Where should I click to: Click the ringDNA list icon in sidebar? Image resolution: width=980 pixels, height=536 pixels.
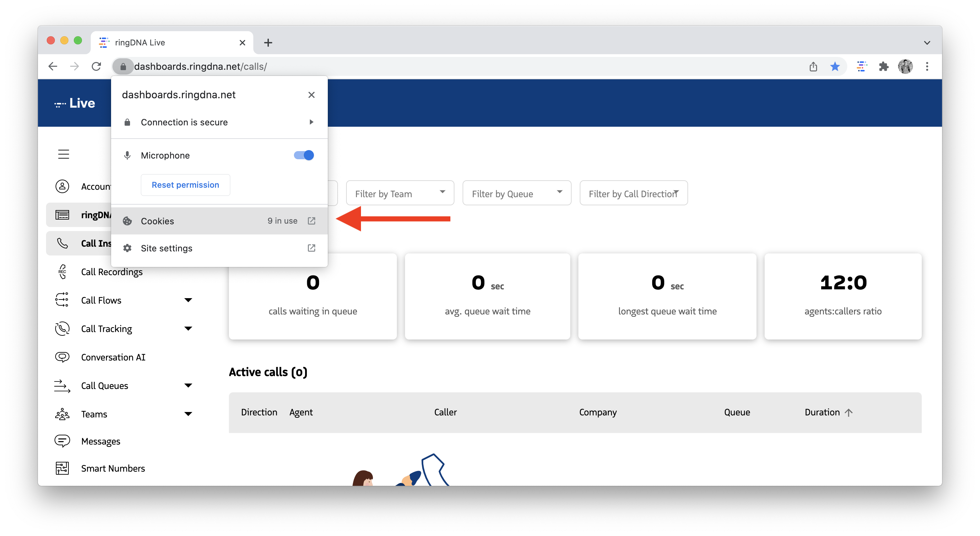tap(62, 215)
